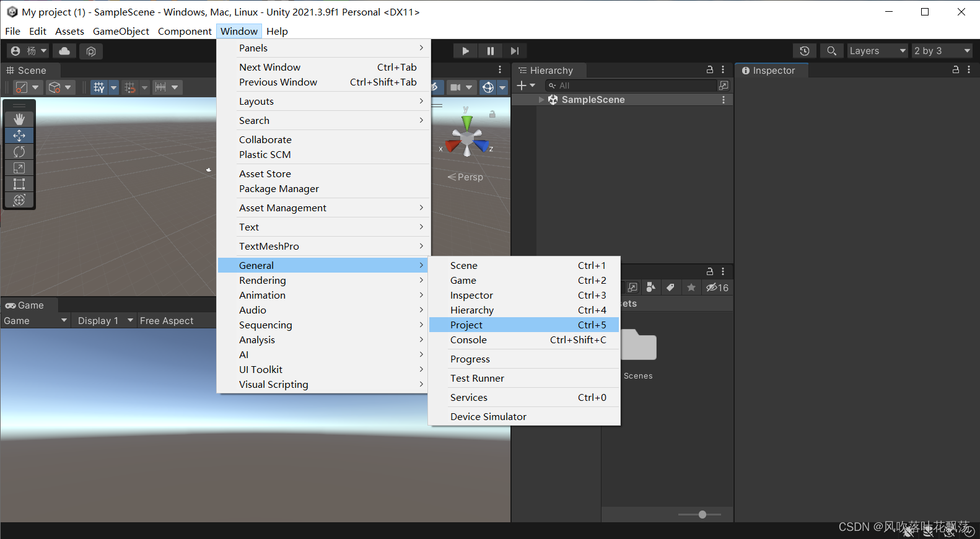
Task: Lock the Hierarchy panel
Action: pos(710,70)
